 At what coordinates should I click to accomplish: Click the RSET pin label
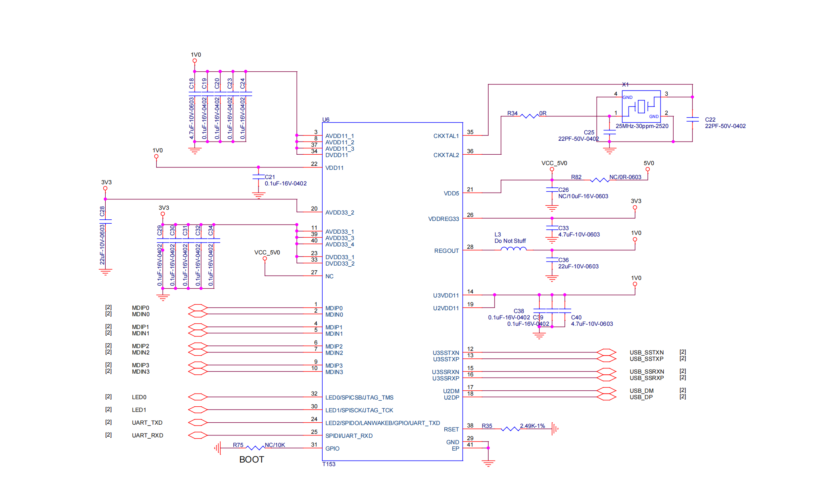(451, 429)
